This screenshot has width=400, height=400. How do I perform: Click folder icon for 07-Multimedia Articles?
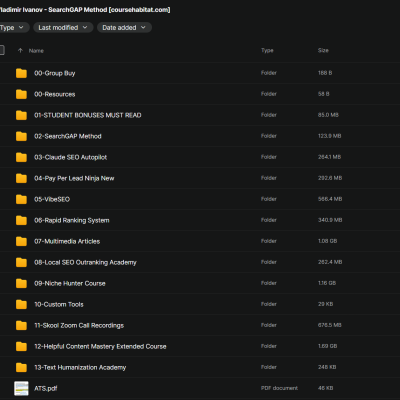pos(21,241)
